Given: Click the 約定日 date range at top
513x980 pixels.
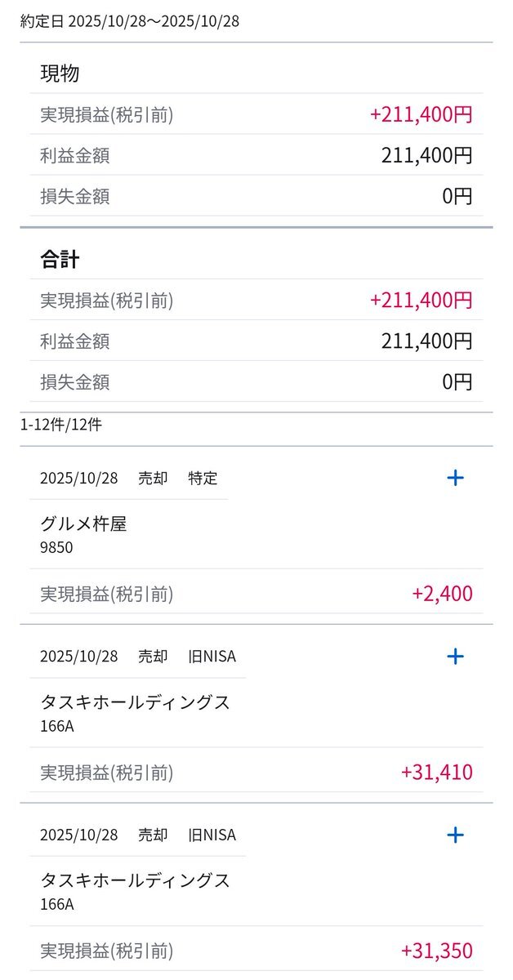Looking at the screenshot, I should pyautogui.click(x=130, y=21).
